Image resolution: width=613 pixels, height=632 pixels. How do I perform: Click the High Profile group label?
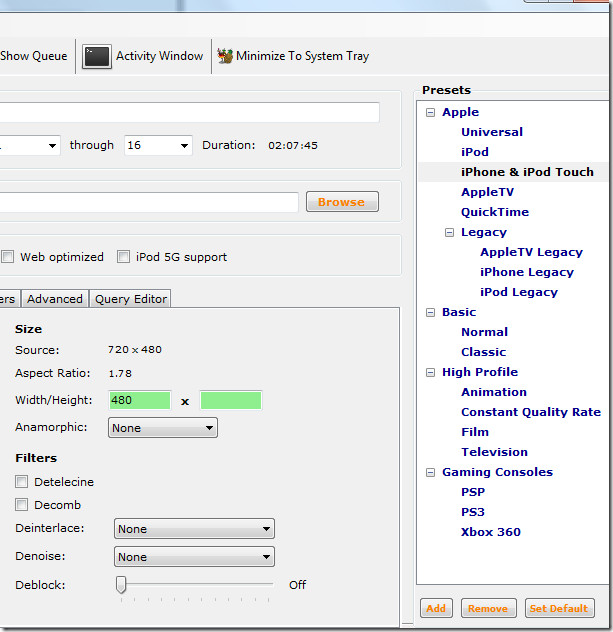480,372
